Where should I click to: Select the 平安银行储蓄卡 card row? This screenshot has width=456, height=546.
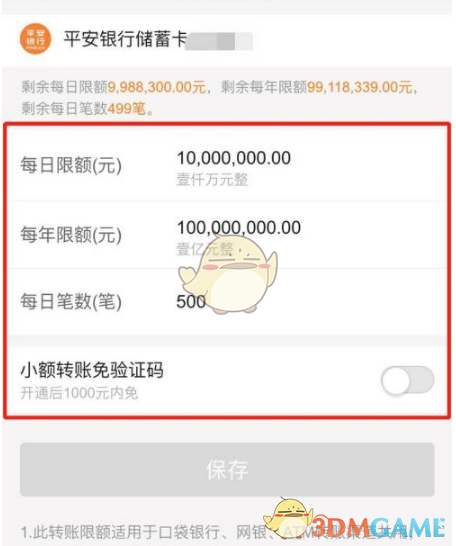[x=227, y=39]
